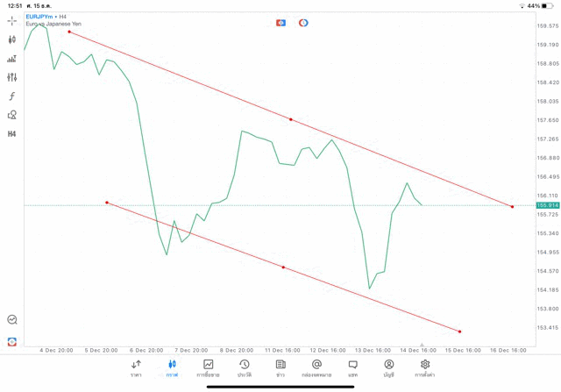Tap the current price label 155.914
561x392 pixels.
[x=547, y=205]
